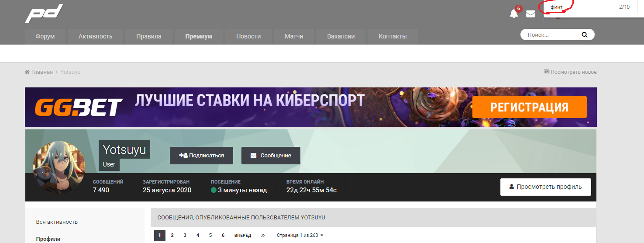Open the Вакансии tab

(341, 36)
